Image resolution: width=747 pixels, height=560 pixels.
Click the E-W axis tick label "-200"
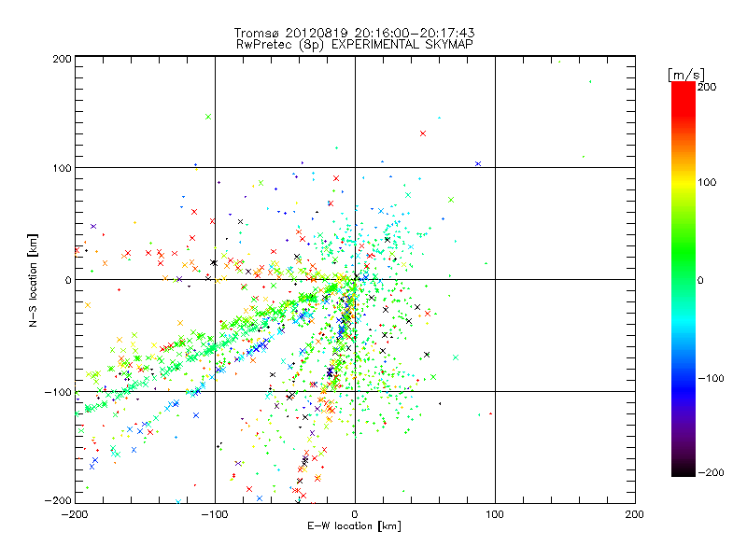pos(75,514)
